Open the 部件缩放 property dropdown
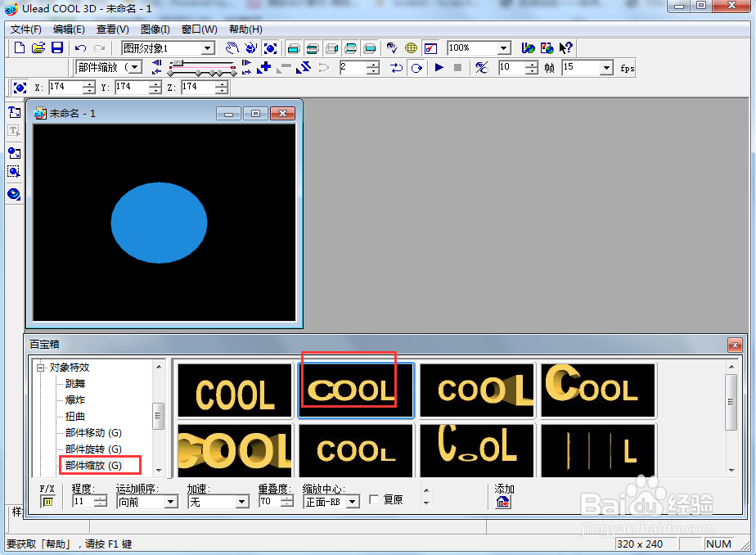 pos(136,67)
